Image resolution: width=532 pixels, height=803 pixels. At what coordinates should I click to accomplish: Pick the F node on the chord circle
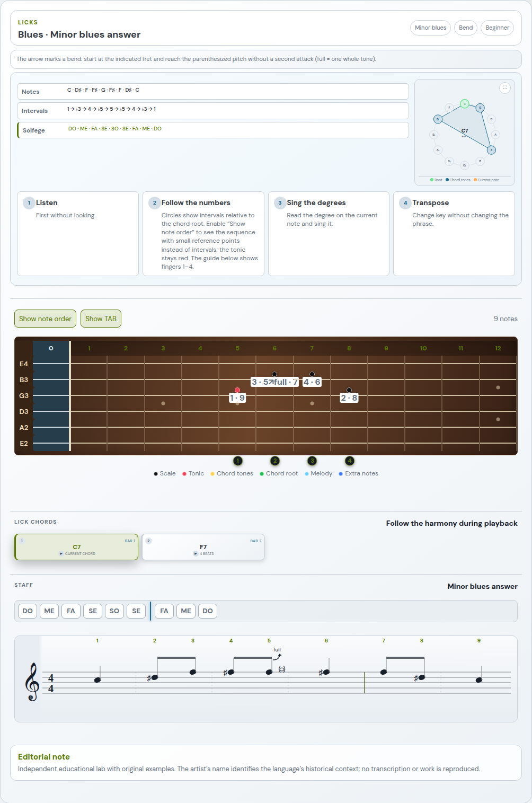coord(449,108)
